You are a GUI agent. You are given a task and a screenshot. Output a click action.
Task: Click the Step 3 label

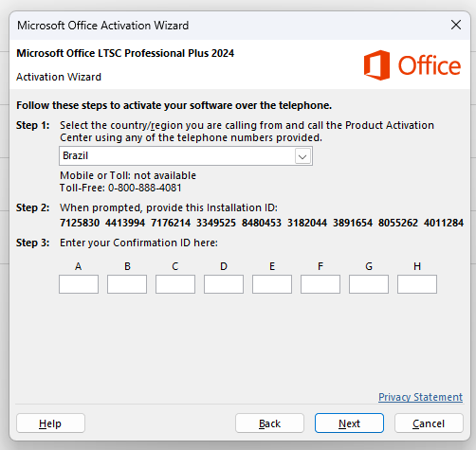[x=33, y=243]
